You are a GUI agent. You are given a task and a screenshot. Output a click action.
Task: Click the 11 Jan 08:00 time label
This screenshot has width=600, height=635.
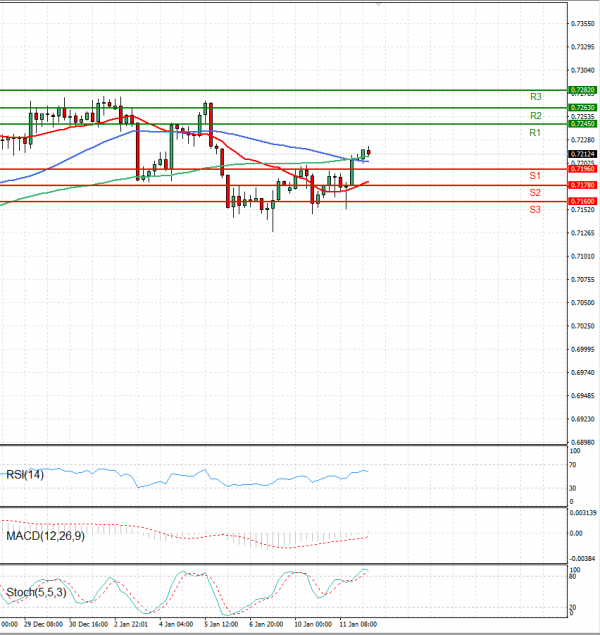tap(358, 624)
